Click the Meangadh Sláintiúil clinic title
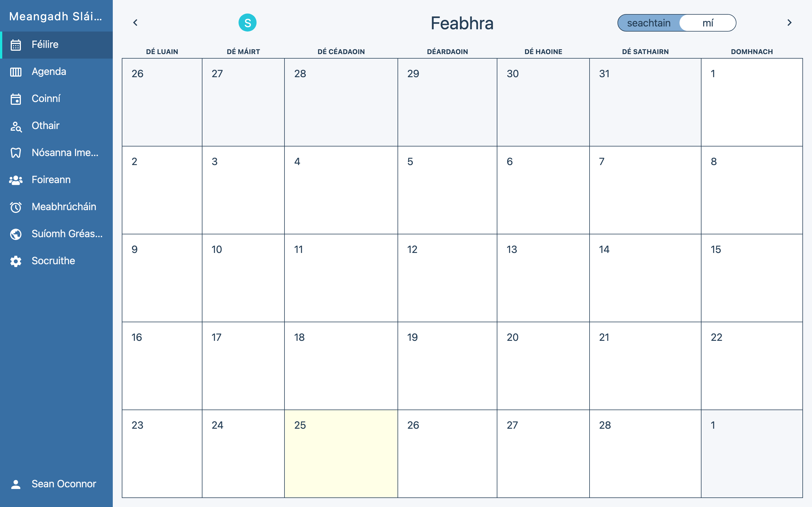 click(56, 16)
